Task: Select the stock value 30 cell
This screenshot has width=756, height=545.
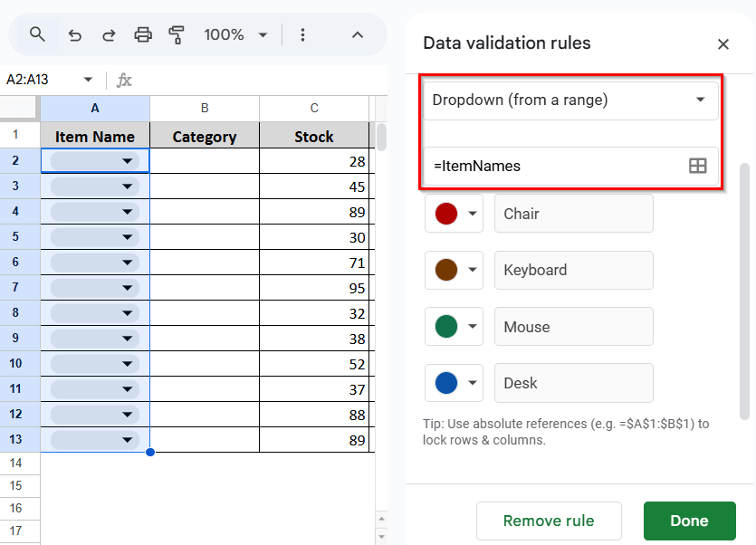Action: point(314,237)
